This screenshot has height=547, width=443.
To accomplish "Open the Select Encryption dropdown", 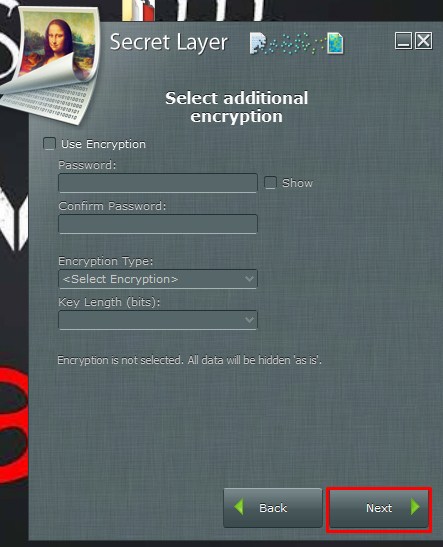I will [x=158, y=279].
